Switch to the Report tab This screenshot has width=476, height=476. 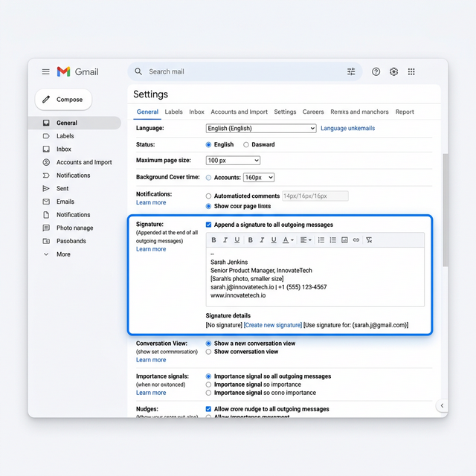click(405, 112)
